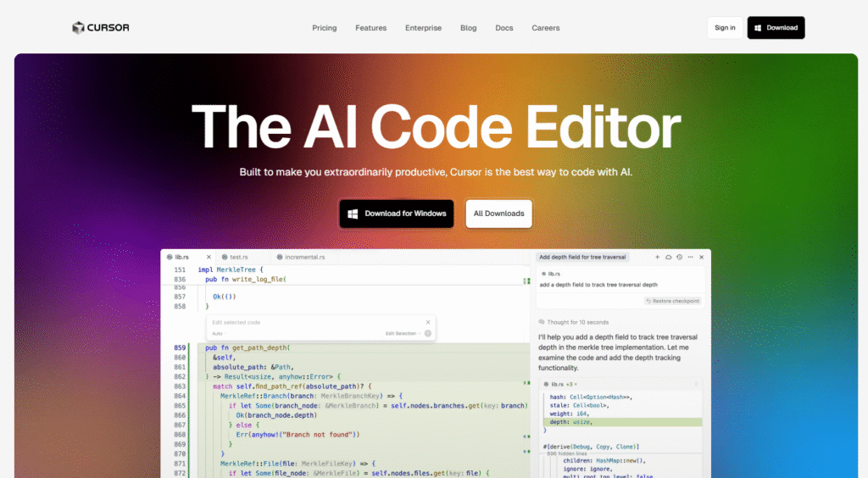Click Windows logo inside Download for Windows button
This screenshot has height=478, width=868.
coord(353,214)
